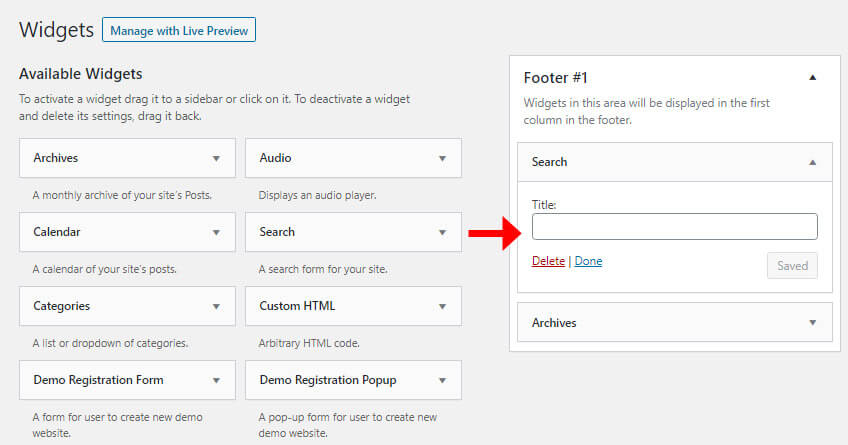Expand the available Search widget arrow
Screen dimensions: 848x445
coord(442,233)
